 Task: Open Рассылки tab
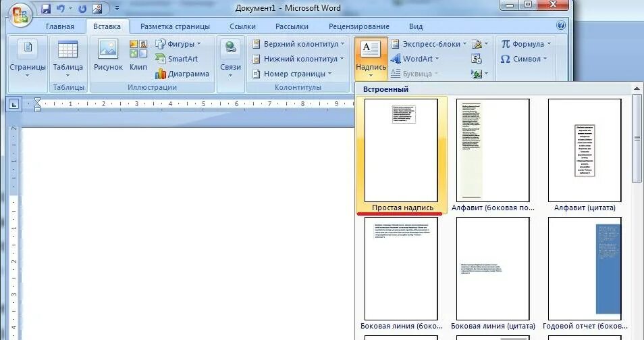[292, 26]
